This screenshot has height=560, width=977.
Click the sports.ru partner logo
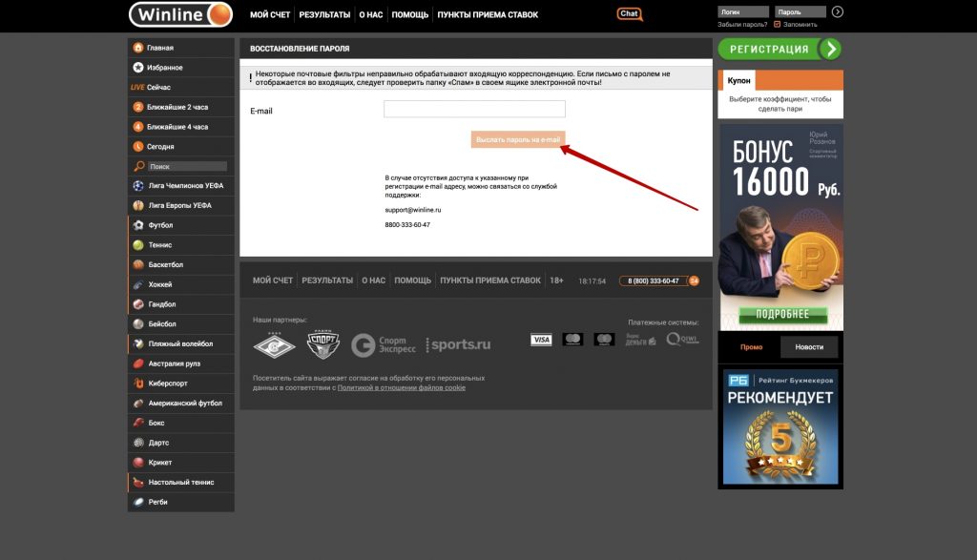tap(459, 344)
